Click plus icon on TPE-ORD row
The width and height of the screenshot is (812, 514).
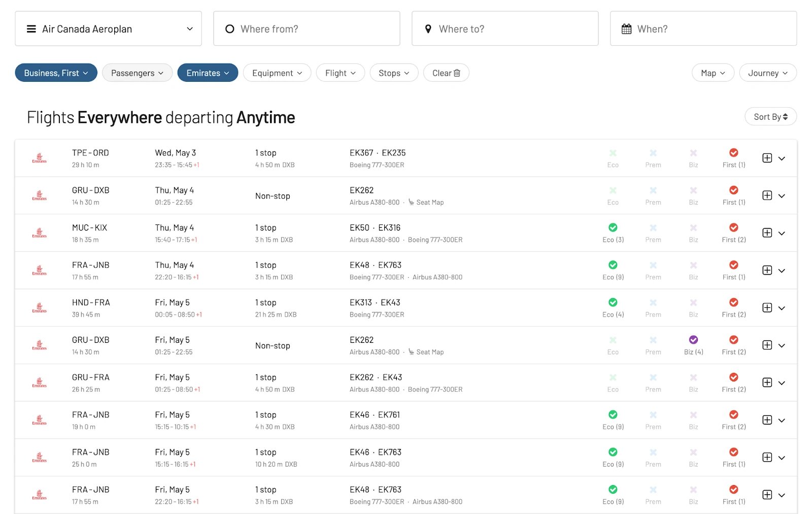pos(767,158)
